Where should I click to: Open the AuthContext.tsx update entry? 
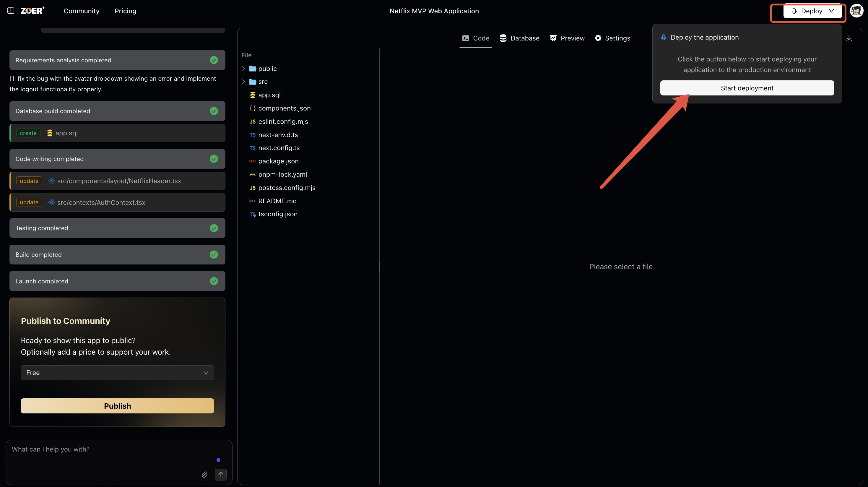point(117,202)
